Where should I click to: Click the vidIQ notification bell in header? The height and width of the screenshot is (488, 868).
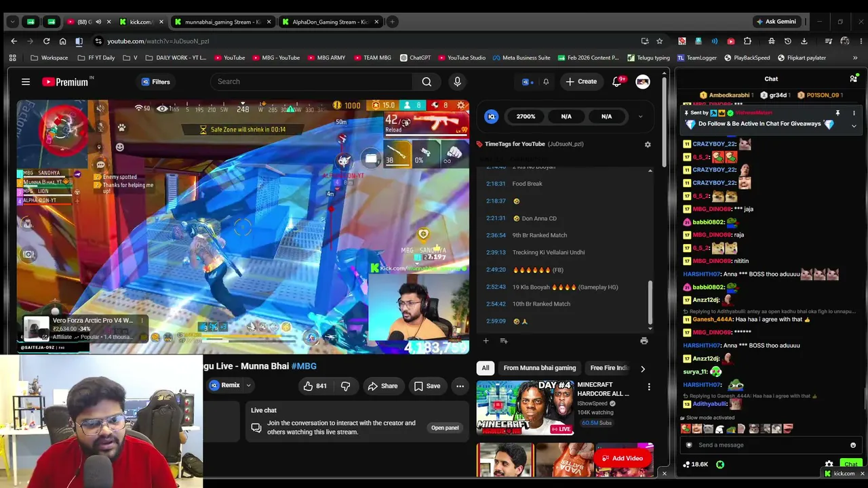click(546, 82)
